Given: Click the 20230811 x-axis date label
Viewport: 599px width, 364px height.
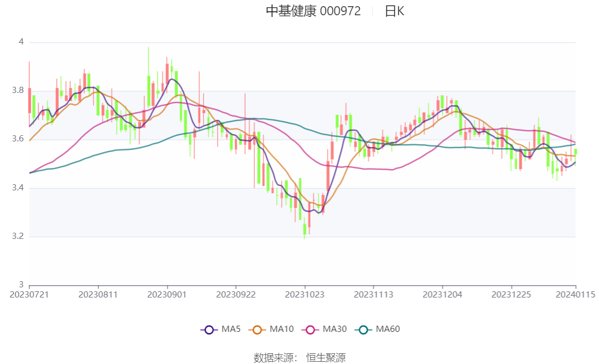Looking at the screenshot, I should tap(98, 295).
